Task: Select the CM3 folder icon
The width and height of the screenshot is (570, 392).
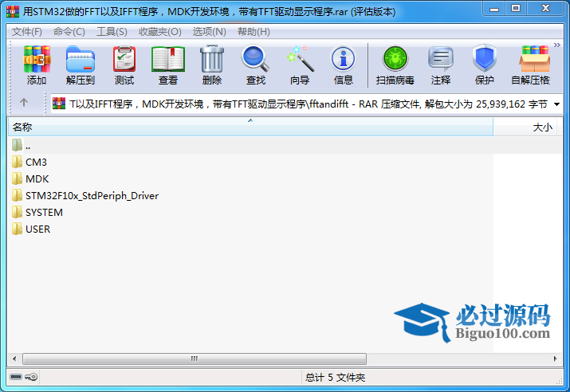Action: (17, 162)
